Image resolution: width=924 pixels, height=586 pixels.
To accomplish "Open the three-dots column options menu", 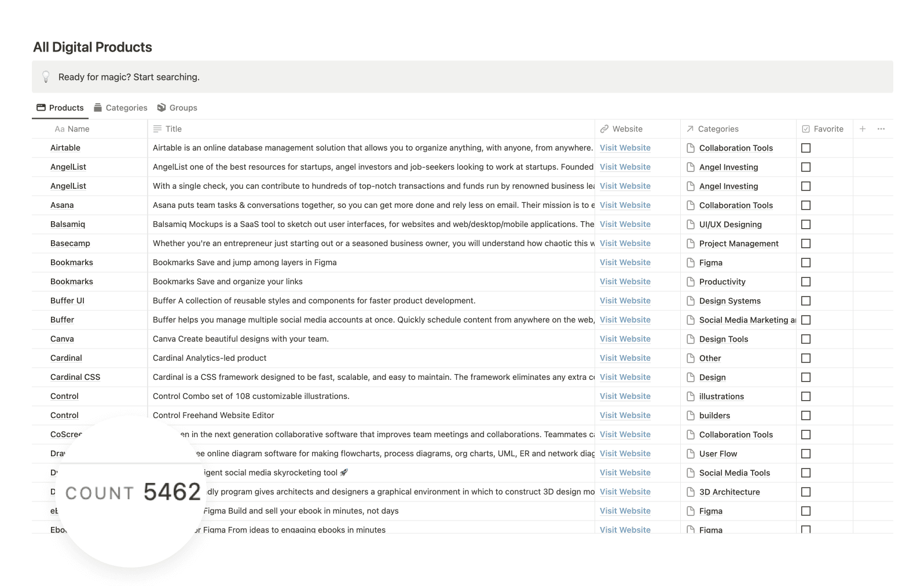I will tap(881, 129).
